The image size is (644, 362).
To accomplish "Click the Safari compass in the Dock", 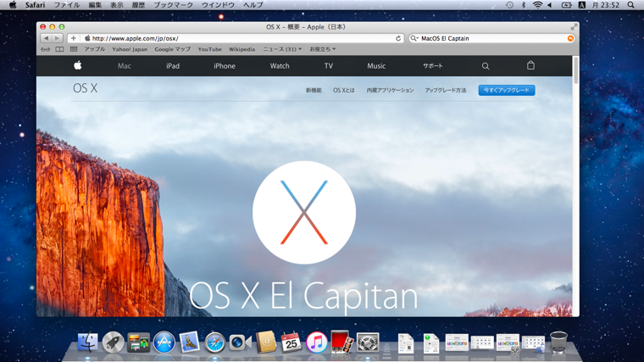I will pyautogui.click(x=214, y=343).
